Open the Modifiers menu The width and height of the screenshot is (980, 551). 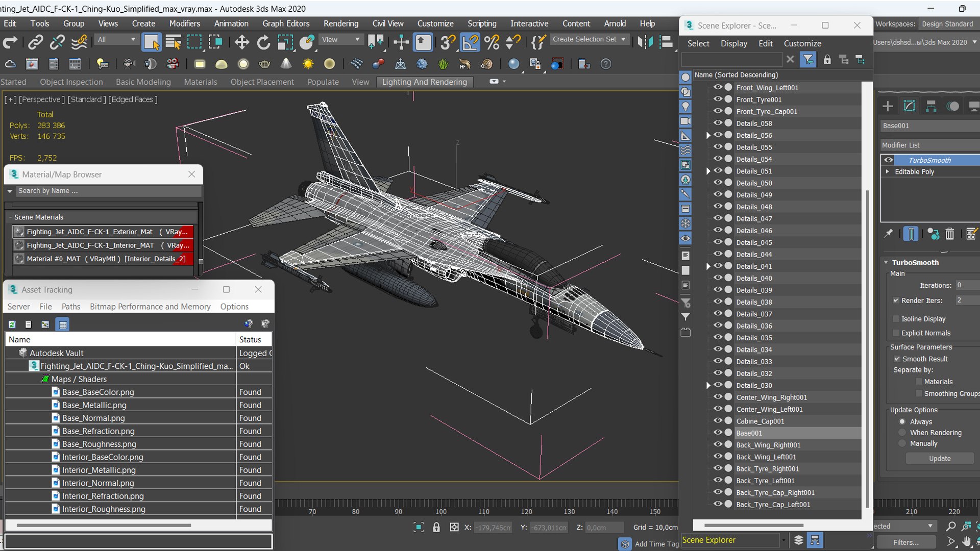point(185,23)
